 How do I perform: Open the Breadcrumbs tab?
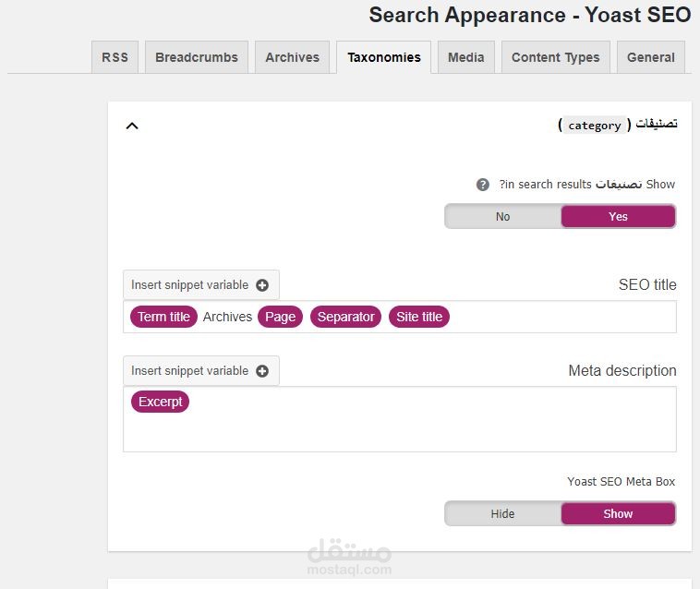197,57
